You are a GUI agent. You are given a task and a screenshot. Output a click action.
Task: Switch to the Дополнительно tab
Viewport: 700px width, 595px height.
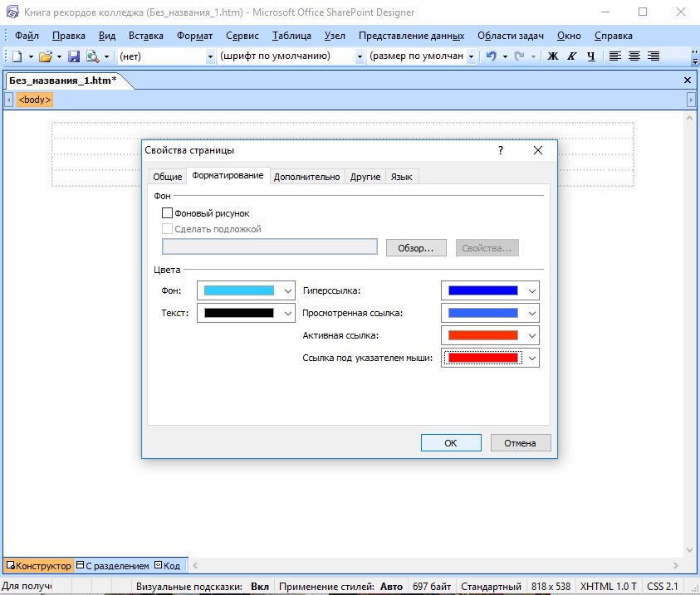(306, 177)
